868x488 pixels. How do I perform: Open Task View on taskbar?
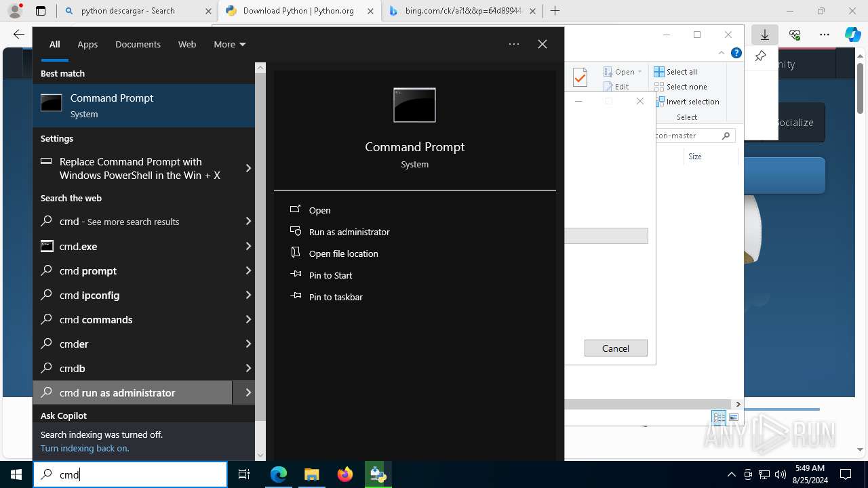tap(244, 474)
